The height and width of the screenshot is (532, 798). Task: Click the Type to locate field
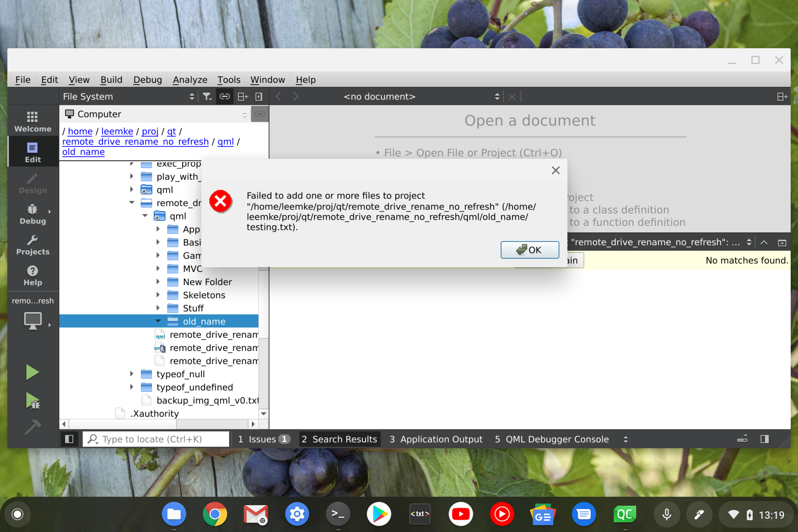pos(156,439)
